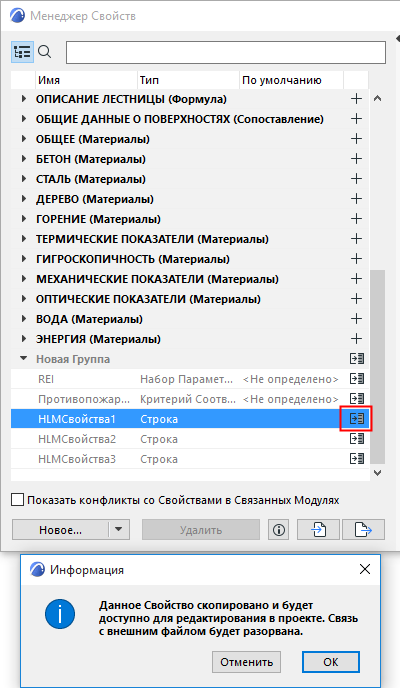Collapse the Новая Группа group
Screen dimensions: 400x688
coord(24,359)
